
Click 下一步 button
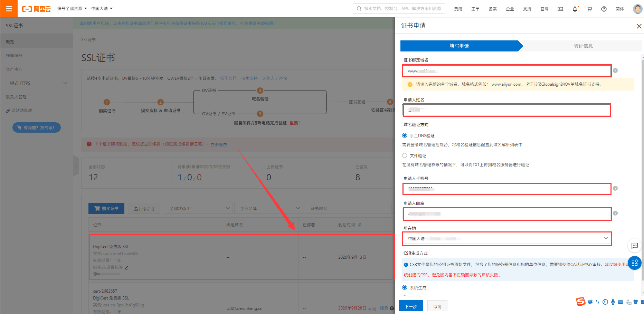point(411,306)
